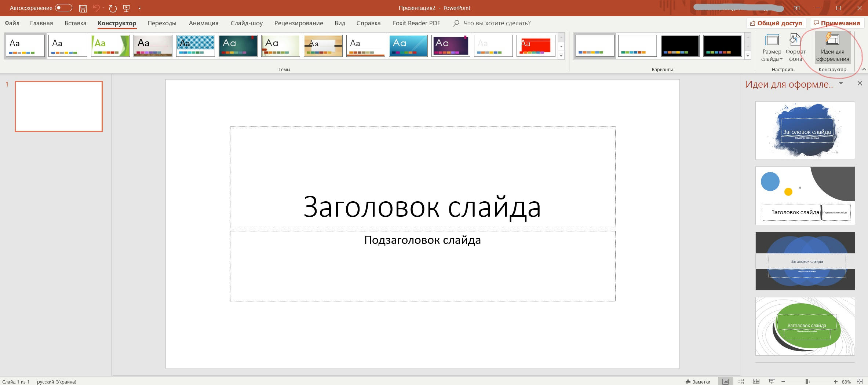
Task: Open the Insert tab
Action: click(75, 23)
